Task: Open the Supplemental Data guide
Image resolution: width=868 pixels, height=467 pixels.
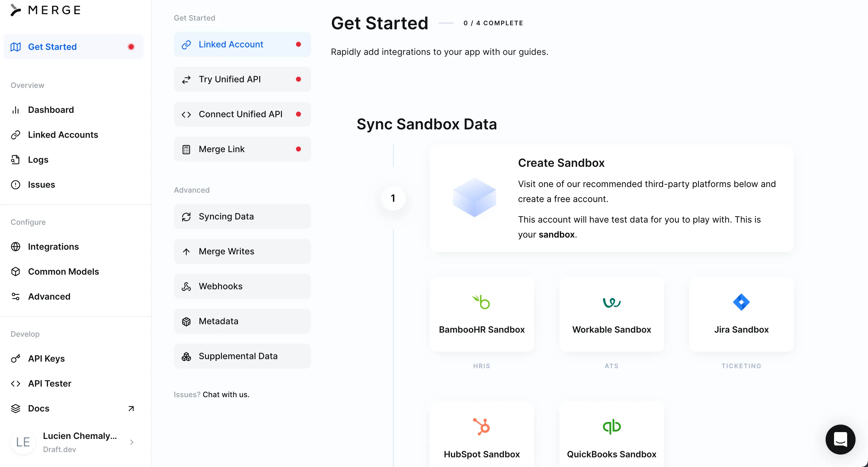Action: [x=242, y=356]
